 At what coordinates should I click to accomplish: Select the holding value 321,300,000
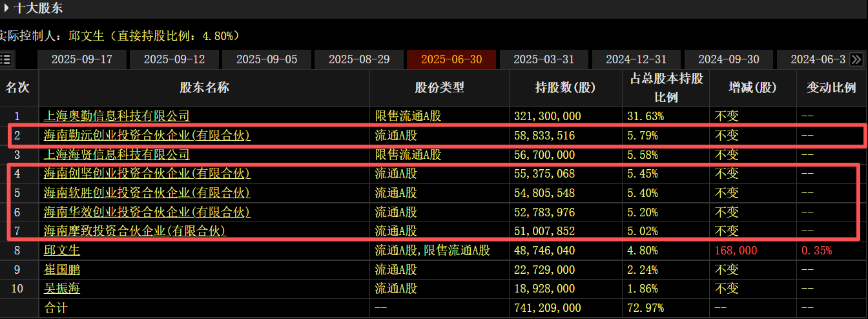(x=548, y=116)
